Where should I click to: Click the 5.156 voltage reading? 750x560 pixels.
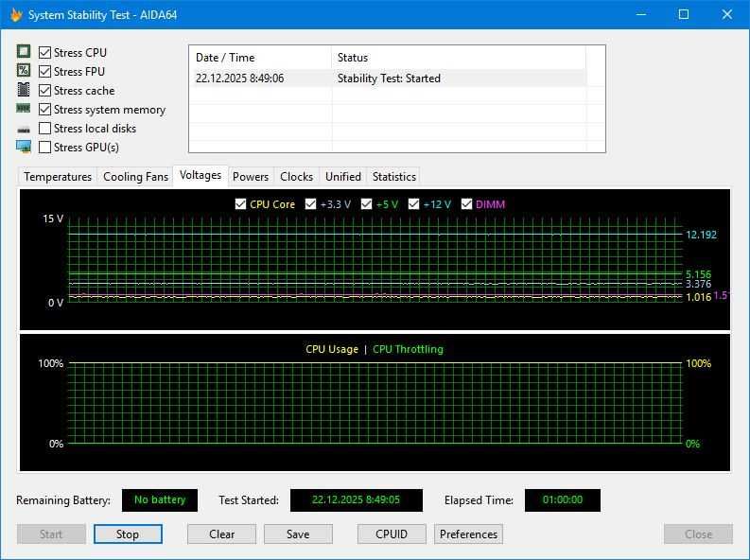(698, 274)
